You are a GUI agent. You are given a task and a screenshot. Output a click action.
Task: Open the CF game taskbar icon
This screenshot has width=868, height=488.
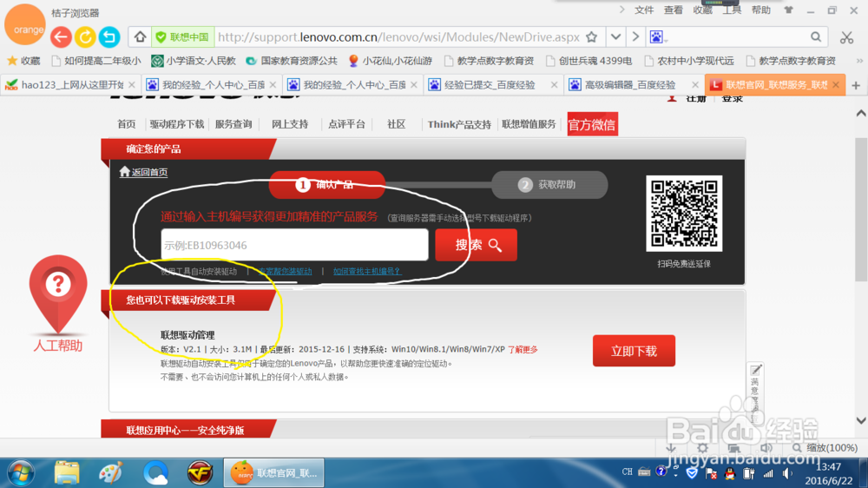pos(200,473)
